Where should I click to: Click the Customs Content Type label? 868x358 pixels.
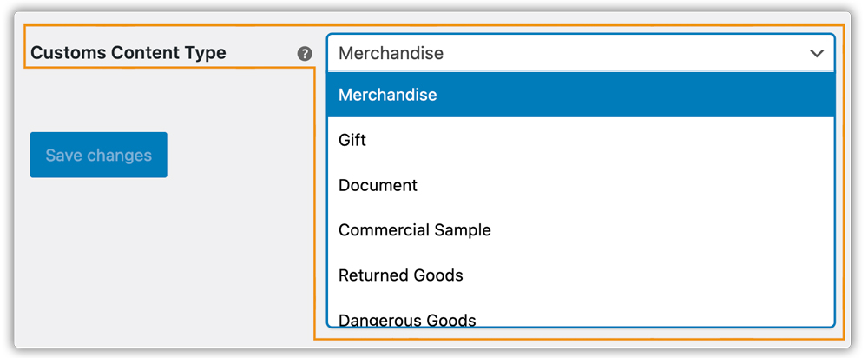(128, 53)
